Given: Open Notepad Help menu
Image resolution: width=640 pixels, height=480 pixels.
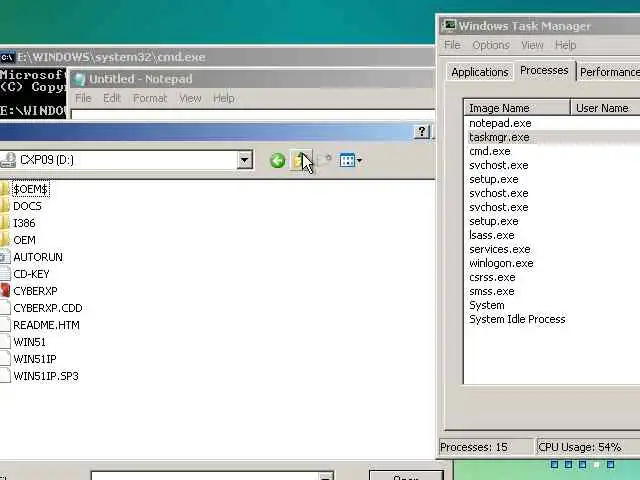Looking at the screenshot, I should pos(224,98).
